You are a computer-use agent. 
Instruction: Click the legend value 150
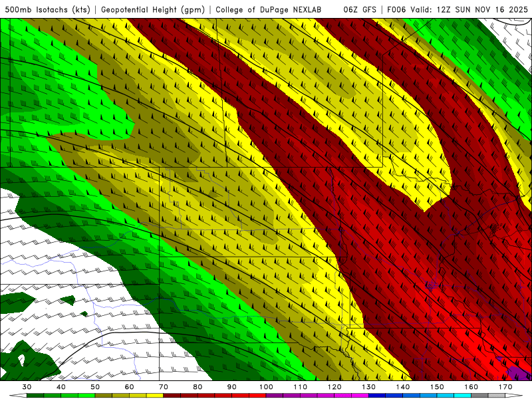[x=437, y=387]
